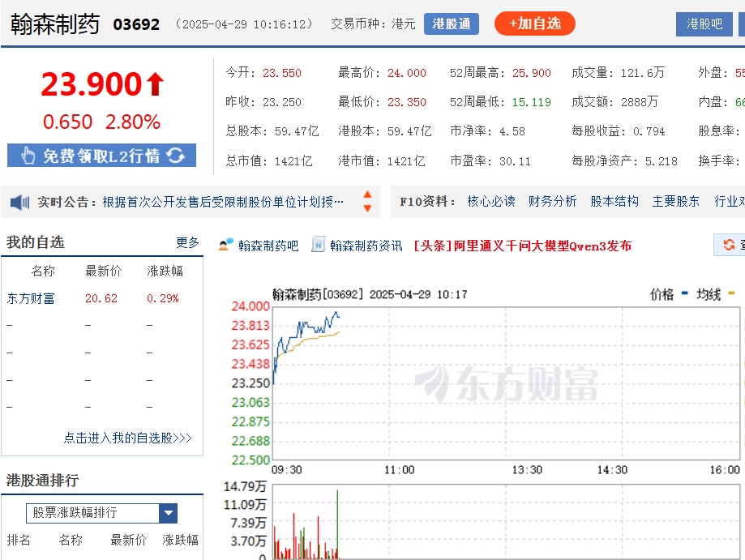Viewport: 745px width, 560px height.
Task: Click 每股净资产 value 5.218
Action: click(x=661, y=161)
